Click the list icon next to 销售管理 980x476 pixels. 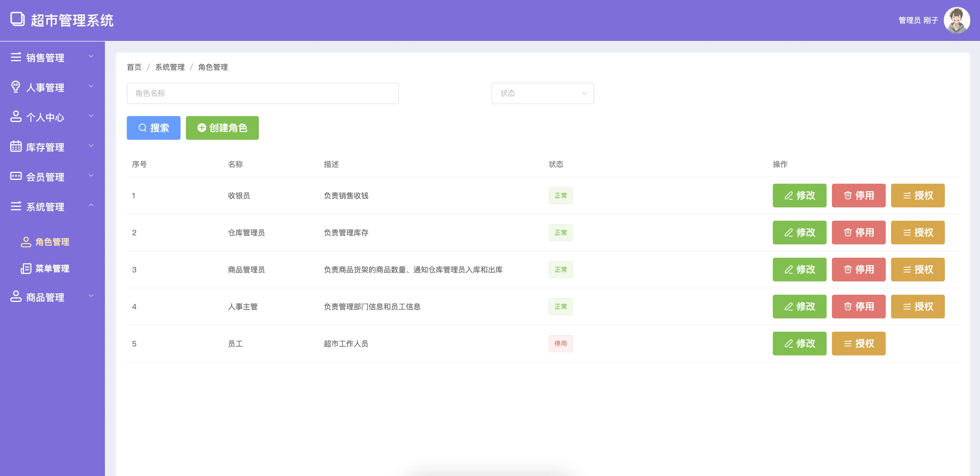coord(16,57)
